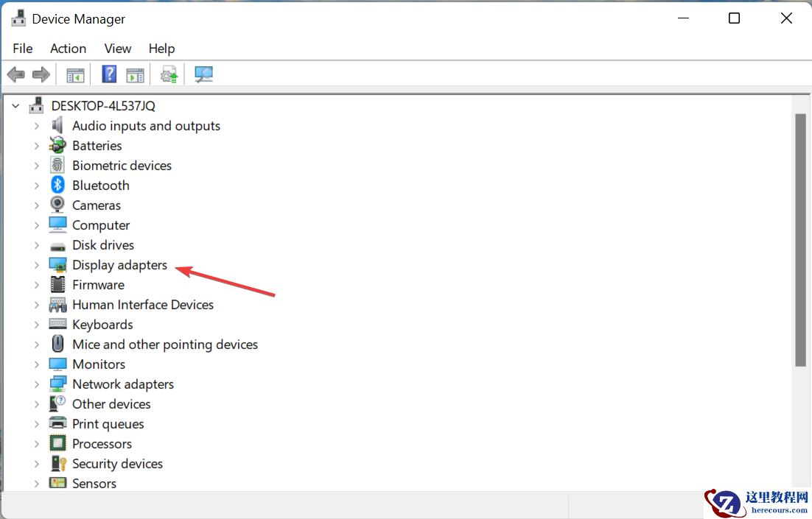Click scan for hardware changes monitor icon
Image resolution: width=812 pixels, height=519 pixels.
click(203, 74)
